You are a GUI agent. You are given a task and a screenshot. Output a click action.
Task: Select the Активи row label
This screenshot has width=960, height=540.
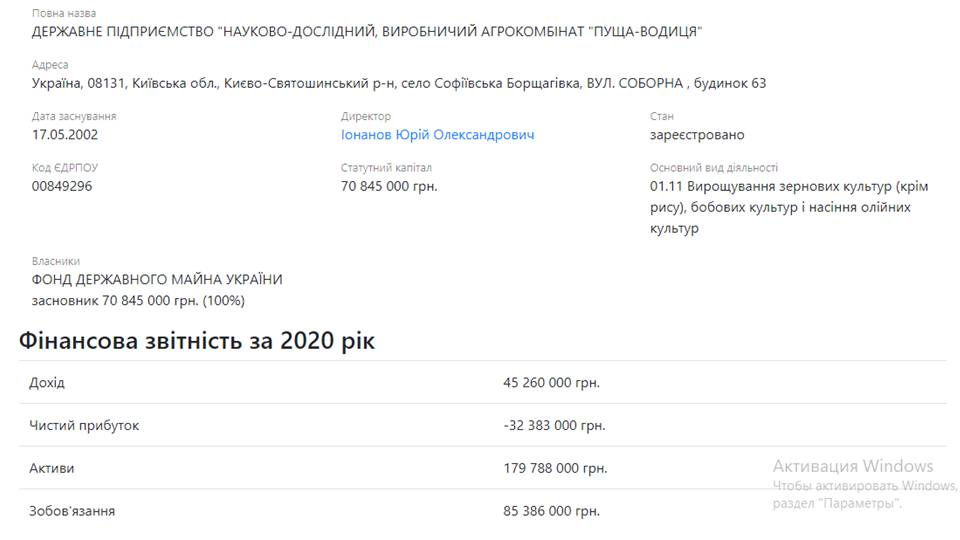(x=51, y=468)
